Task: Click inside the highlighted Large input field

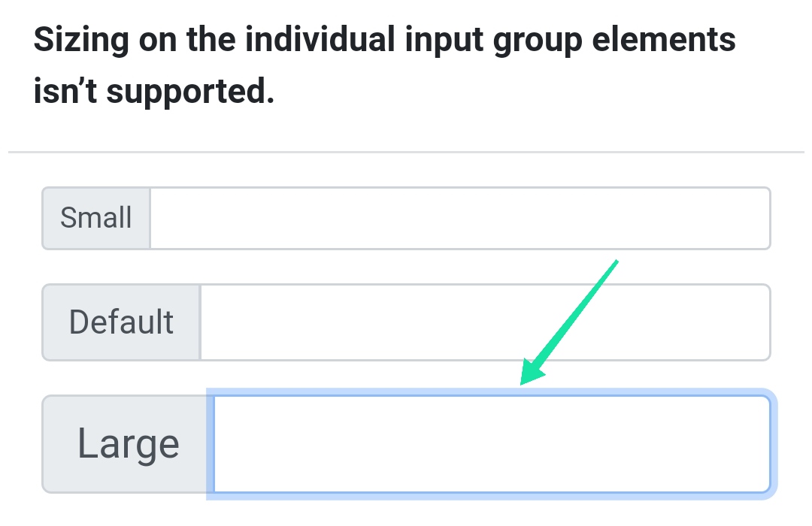Action: pos(489,443)
